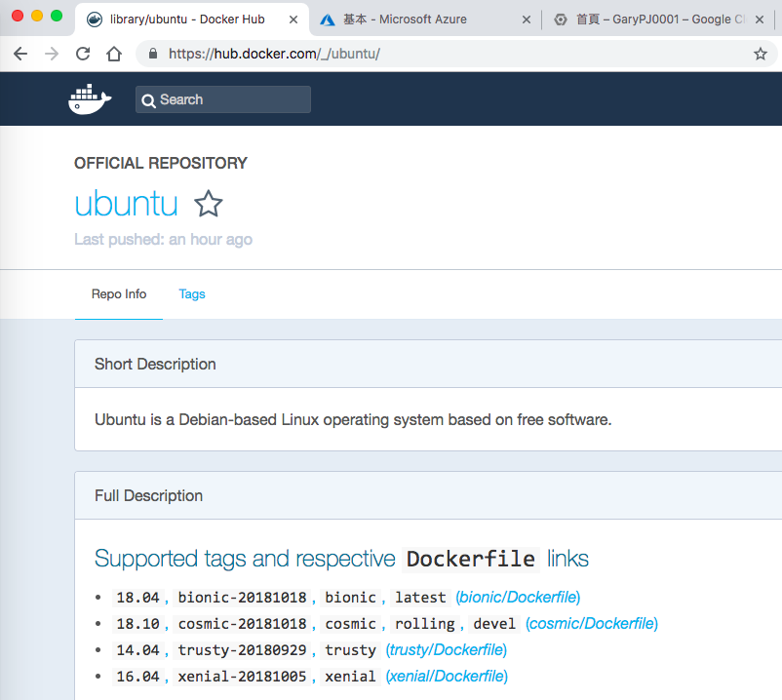
Task: Click the address bar URL
Action: (274, 54)
